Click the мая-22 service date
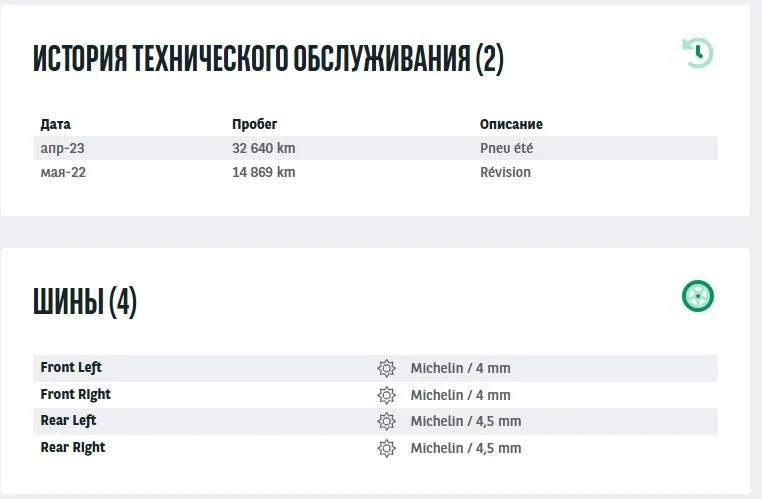The width and height of the screenshot is (762, 499). (63, 172)
